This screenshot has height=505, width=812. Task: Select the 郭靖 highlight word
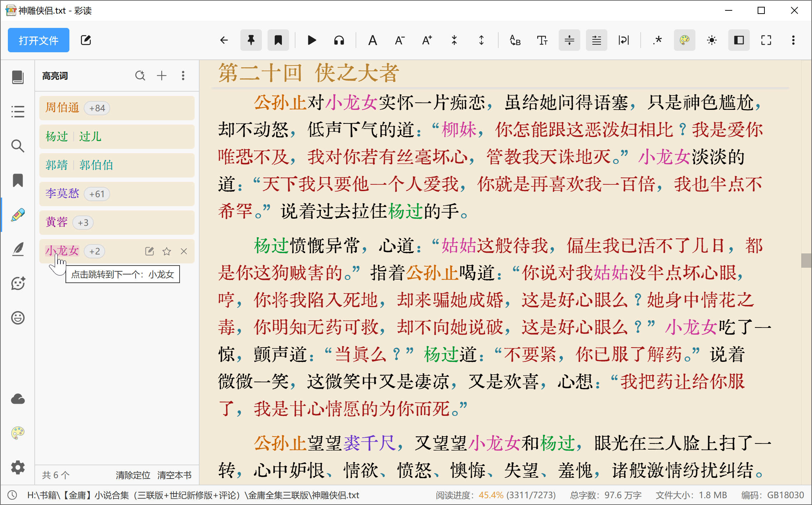coord(57,165)
